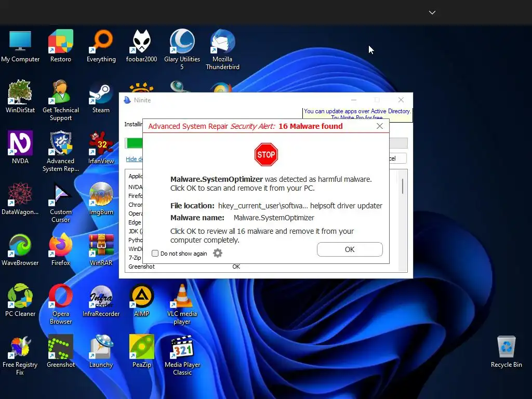Click OK in the malware alert
This screenshot has width=532, height=399.
pos(350,249)
